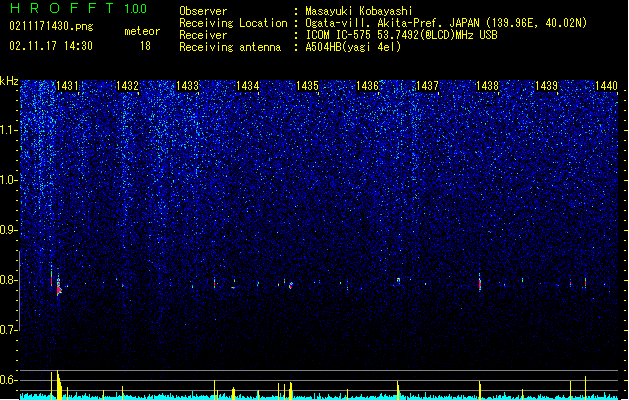This screenshot has width=629, height=400.
Task: Click the meteor echo just before 1437
Action: pos(398,280)
